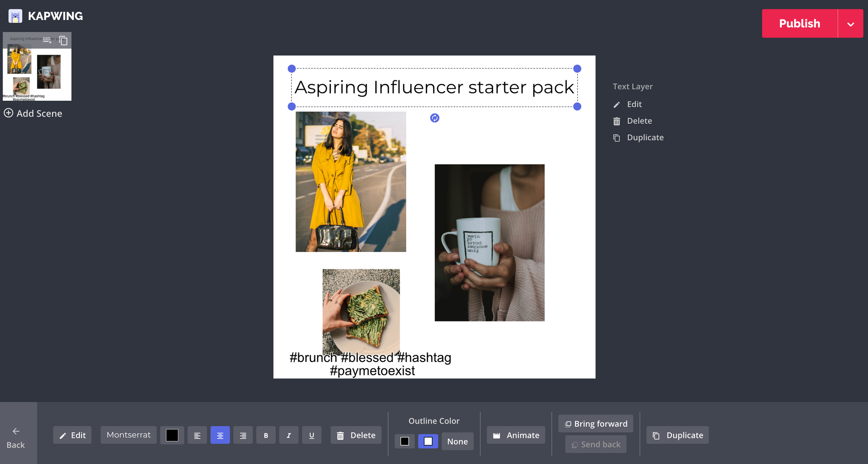Image resolution: width=868 pixels, height=464 pixels.
Task: Select left text alignment
Action: click(197, 435)
